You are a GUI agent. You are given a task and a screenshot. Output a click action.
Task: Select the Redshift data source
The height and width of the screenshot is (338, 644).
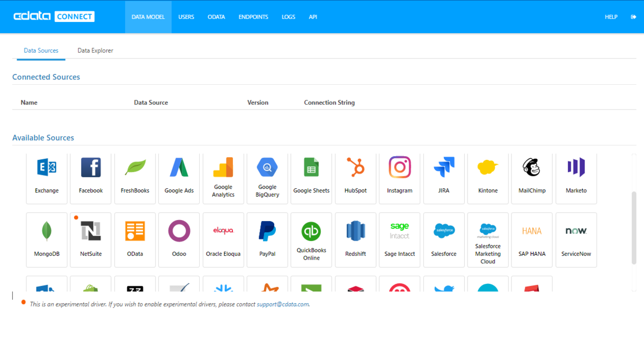click(355, 240)
